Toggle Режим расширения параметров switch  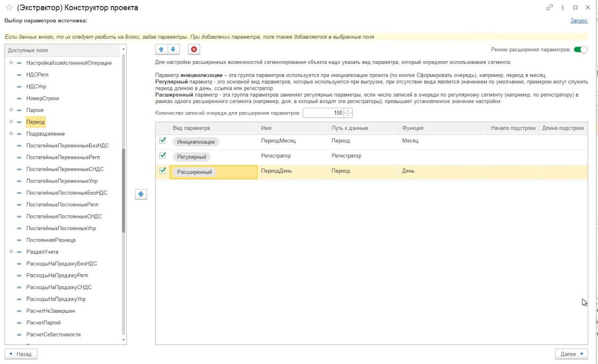(x=581, y=50)
